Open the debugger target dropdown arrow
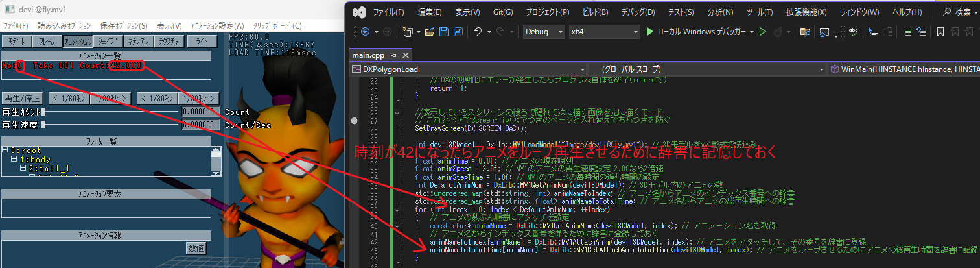 pyautogui.click(x=752, y=32)
